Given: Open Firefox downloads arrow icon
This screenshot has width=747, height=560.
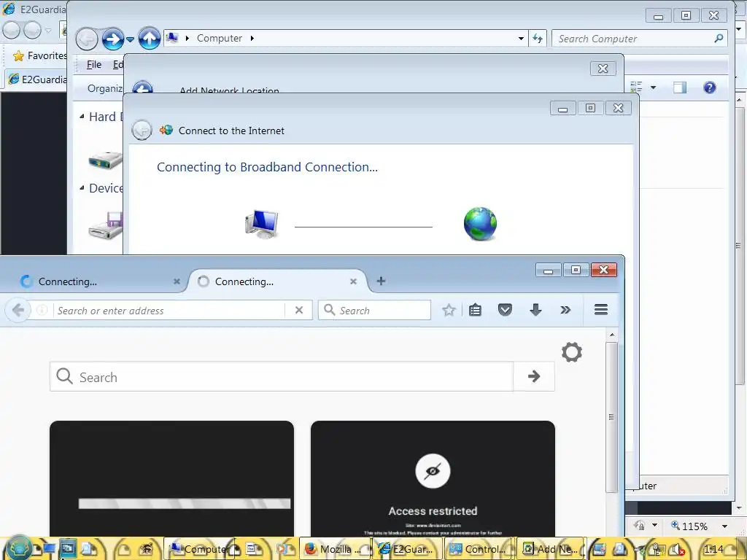Looking at the screenshot, I should pyautogui.click(x=535, y=310).
